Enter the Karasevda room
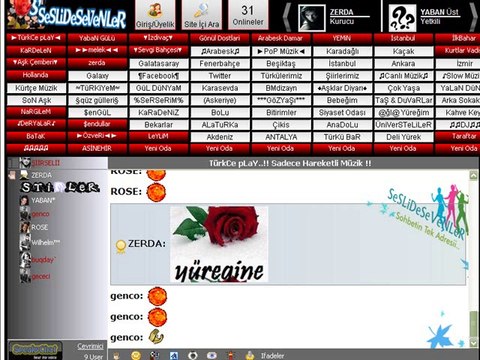This screenshot has height=360, width=480. 220,88
